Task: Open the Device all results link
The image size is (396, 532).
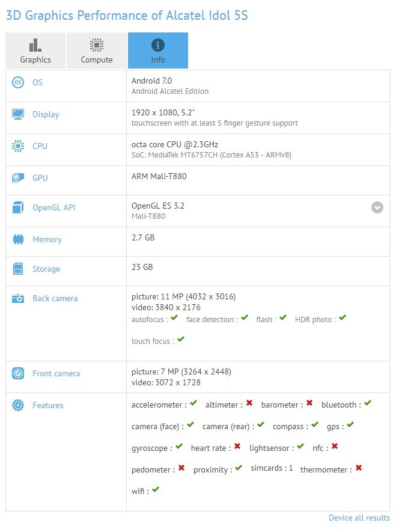Action: (359, 518)
